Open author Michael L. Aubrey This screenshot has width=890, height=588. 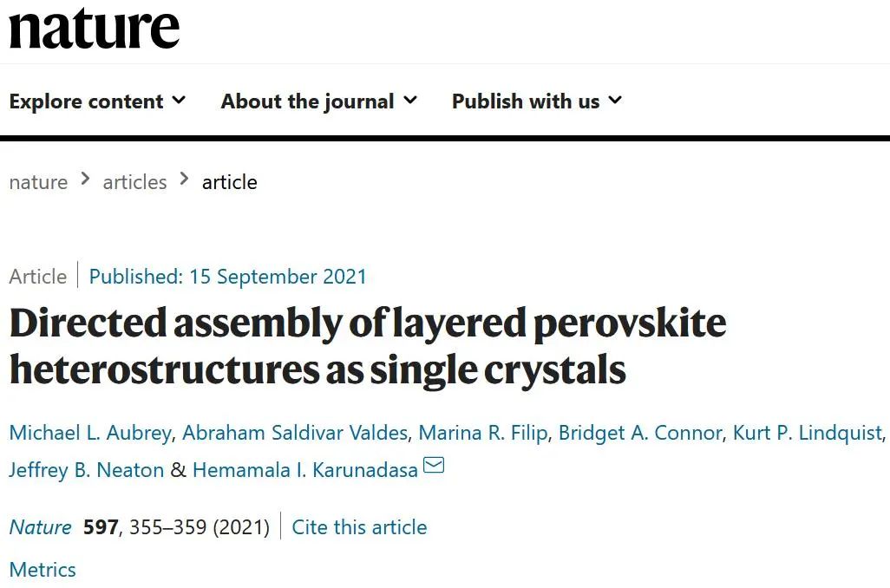[90, 433]
